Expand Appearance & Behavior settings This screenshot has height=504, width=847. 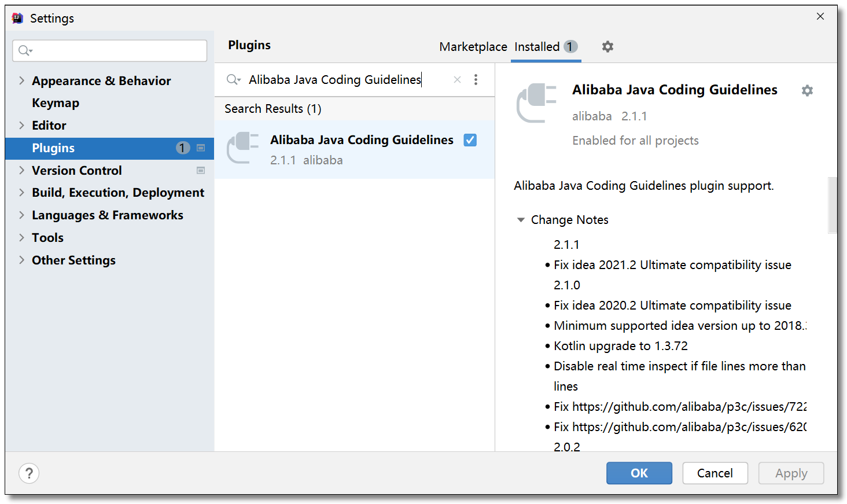(x=21, y=80)
